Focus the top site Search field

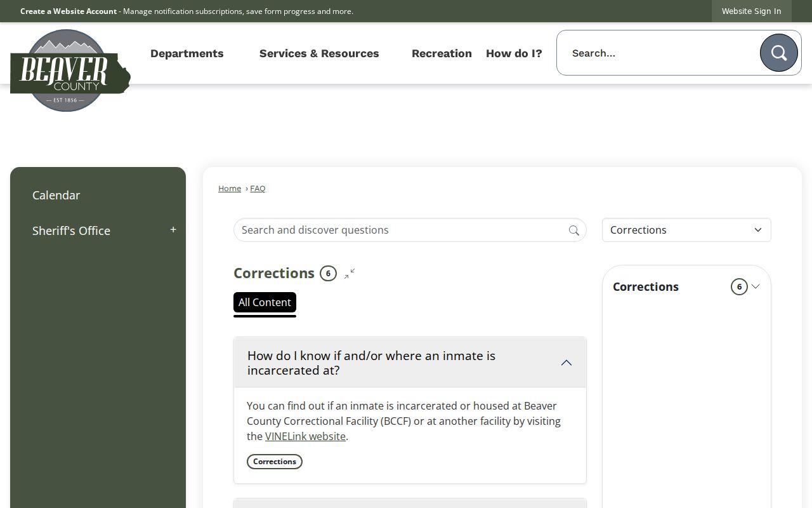pos(660,53)
